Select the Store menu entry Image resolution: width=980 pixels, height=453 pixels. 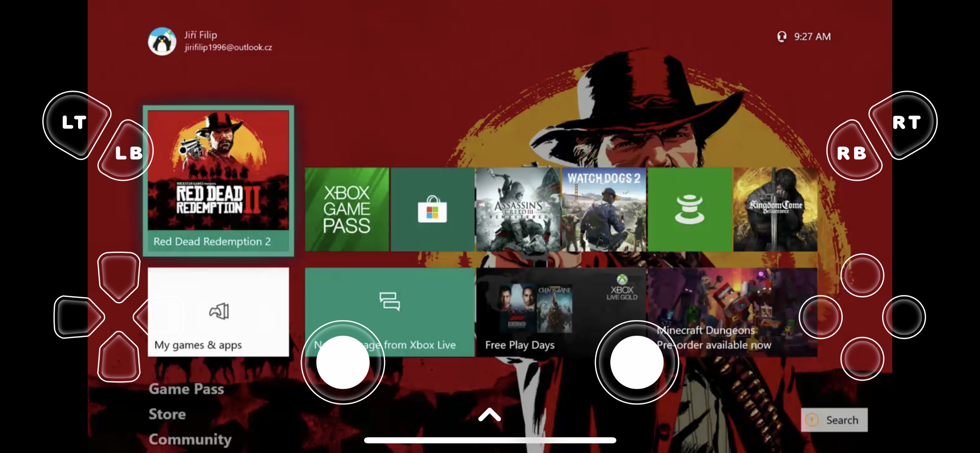point(167,414)
